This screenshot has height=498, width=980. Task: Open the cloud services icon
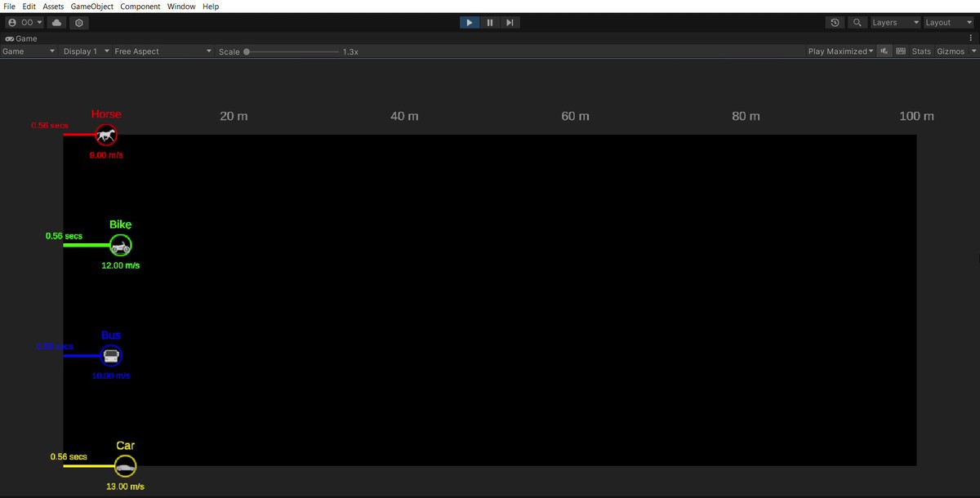pyautogui.click(x=57, y=23)
